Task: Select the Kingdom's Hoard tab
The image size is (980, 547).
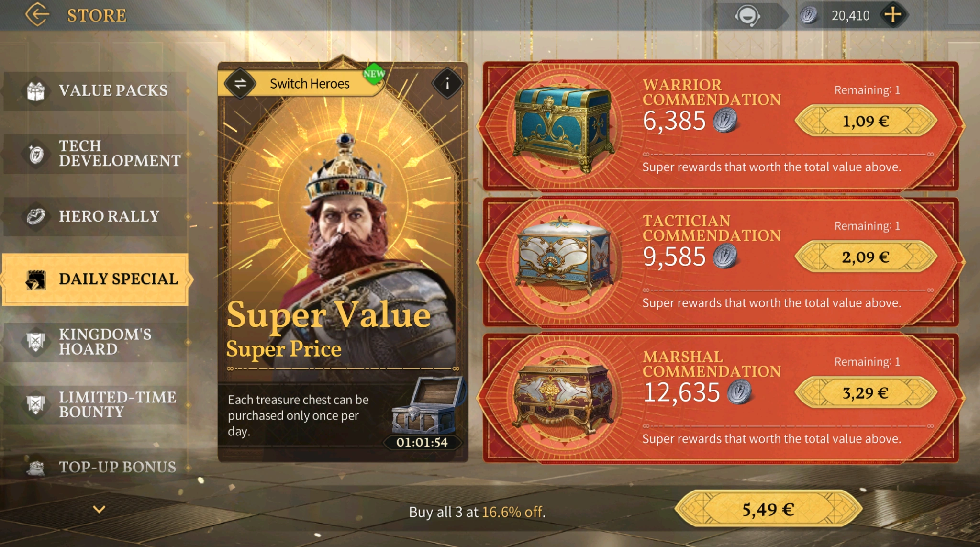Action: (x=95, y=342)
